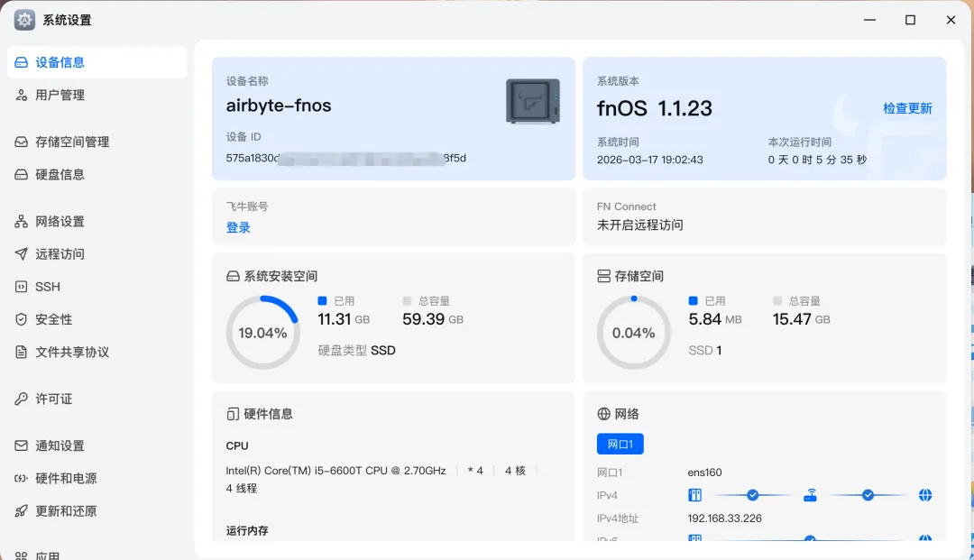This screenshot has height=560, width=974.
Task: Click 未开启远程访问 status text
Action: click(639, 225)
